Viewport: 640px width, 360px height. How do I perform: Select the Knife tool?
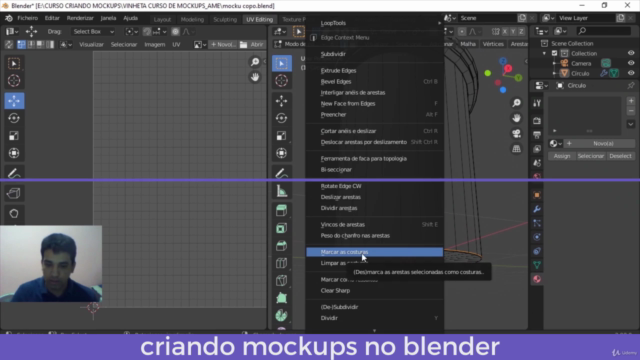point(282,281)
